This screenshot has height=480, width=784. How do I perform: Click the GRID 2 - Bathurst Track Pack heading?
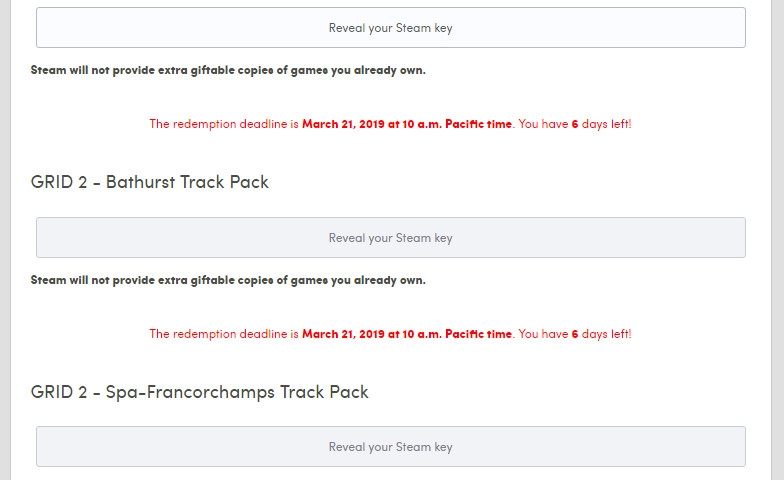150,182
